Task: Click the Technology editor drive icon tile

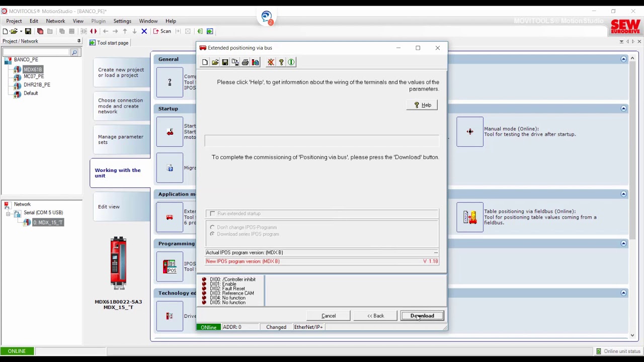Action: click(x=170, y=316)
